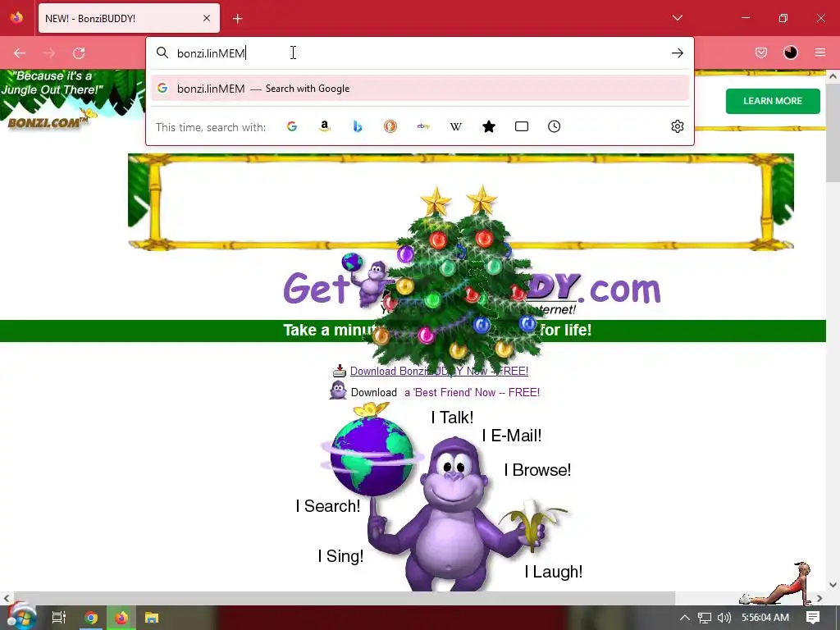Open the Windows Start button
Image resolution: width=840 pixels, height=630 pixels.
[21, 617]
